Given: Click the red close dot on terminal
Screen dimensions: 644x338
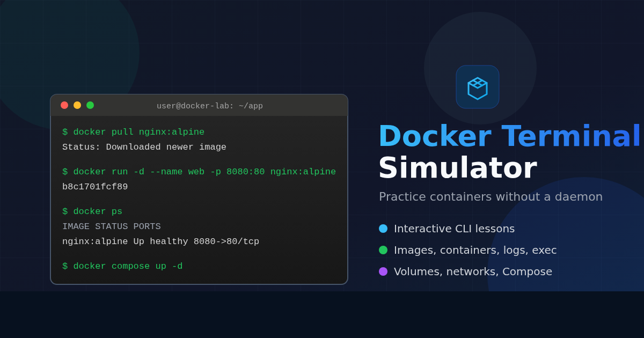Looking at the screenshot, I should pyautogui.click(x=64, y=105).
